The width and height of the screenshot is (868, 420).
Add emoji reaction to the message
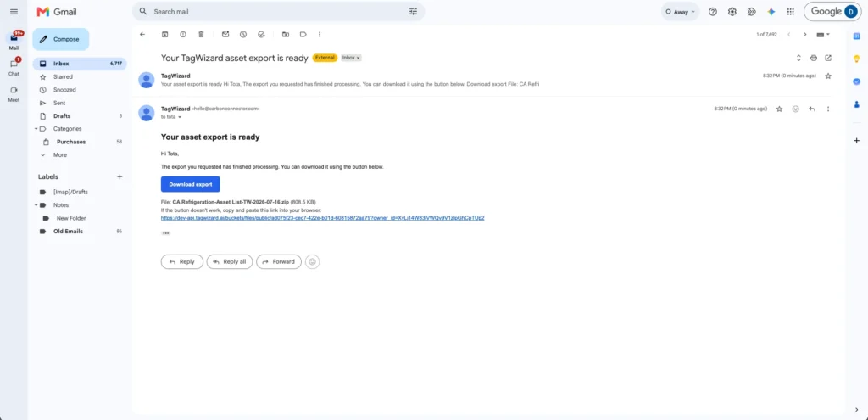(x=795, y=109)
